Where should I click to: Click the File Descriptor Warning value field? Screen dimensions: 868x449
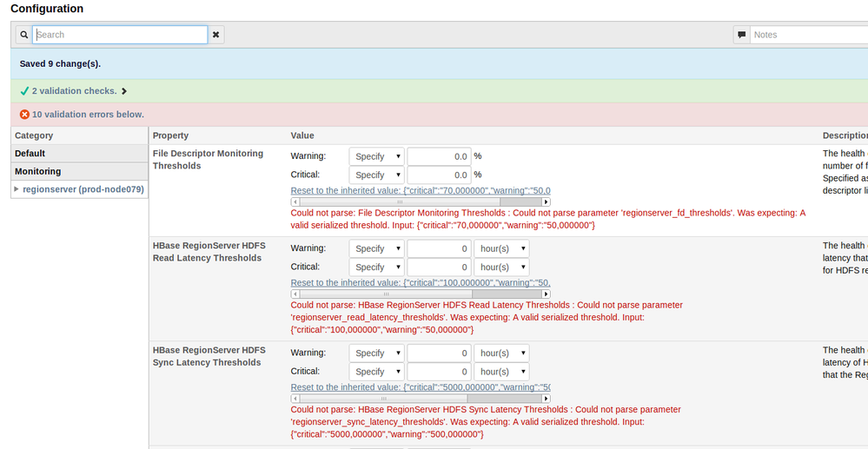point(439,156)
